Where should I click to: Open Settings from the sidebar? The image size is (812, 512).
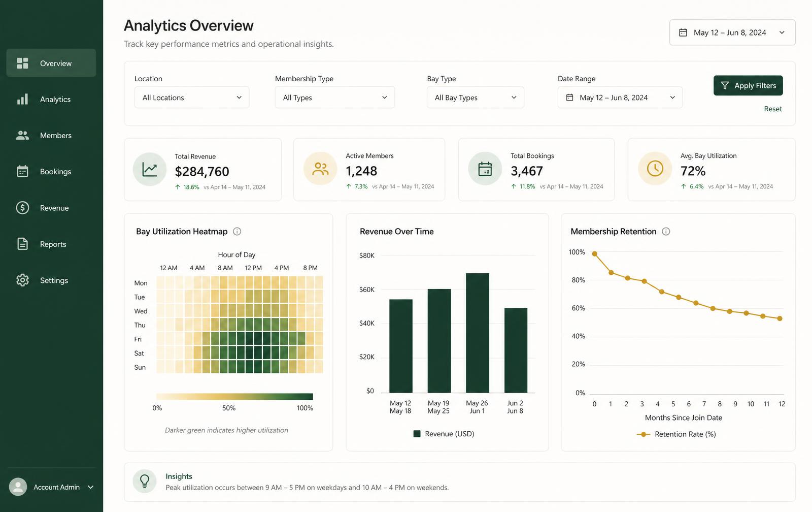(x=51, y=280)
